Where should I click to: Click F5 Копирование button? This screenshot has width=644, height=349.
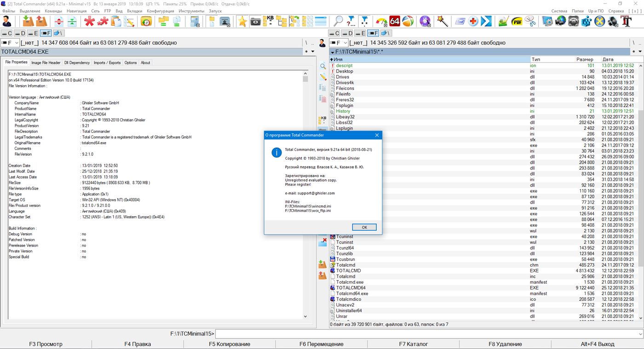point(230,344)
